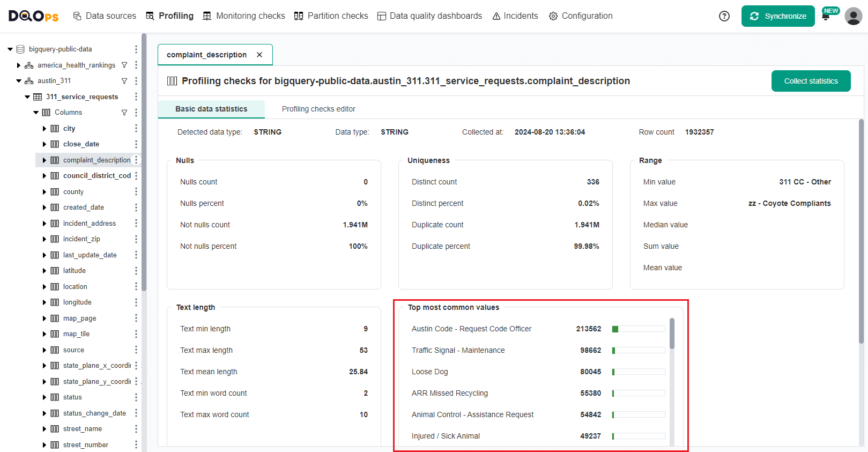Click the DQOps logo
This screenshot has height=452, width=868.
(34, 16)
